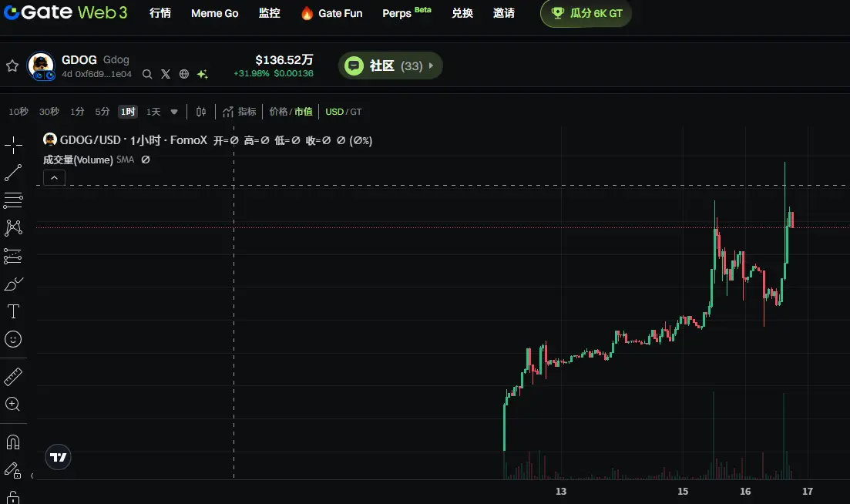Select the 5分 timeframe

tap(102, 112)
